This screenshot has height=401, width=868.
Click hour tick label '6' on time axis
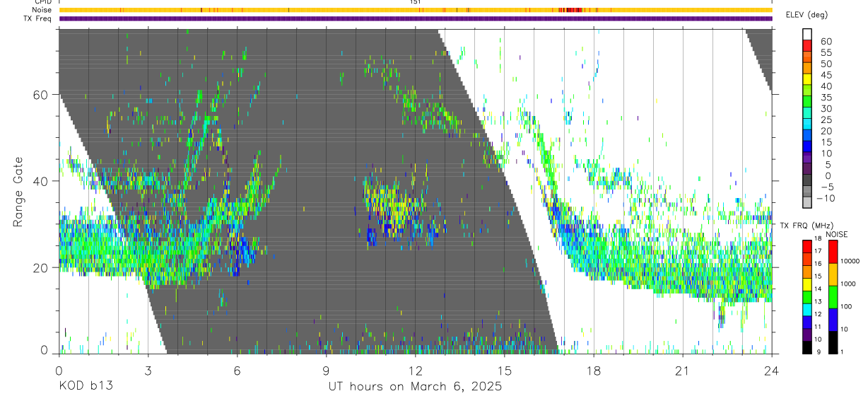237,370
